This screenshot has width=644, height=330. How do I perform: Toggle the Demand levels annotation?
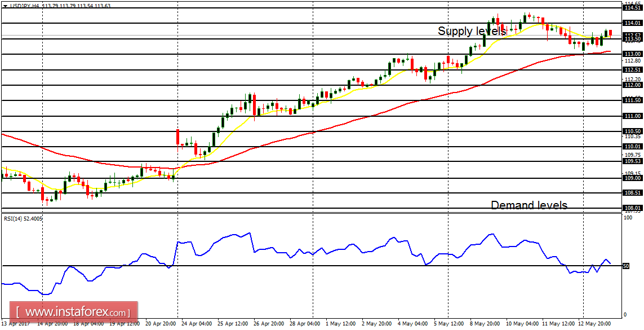pyautogui.click(x=528, y=205)
